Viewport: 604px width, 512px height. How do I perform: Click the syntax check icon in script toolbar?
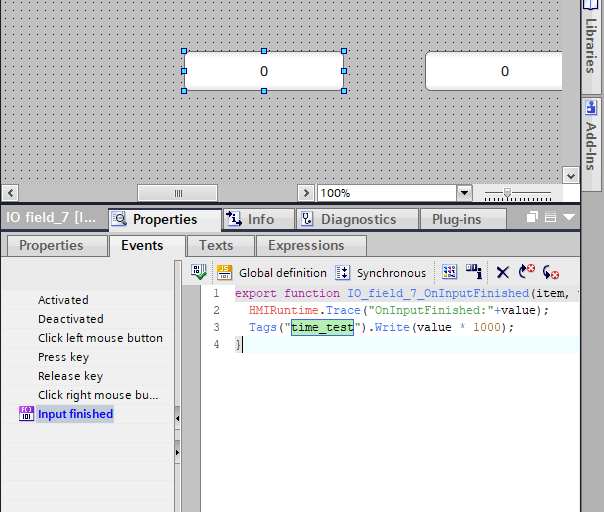[199, 272]
